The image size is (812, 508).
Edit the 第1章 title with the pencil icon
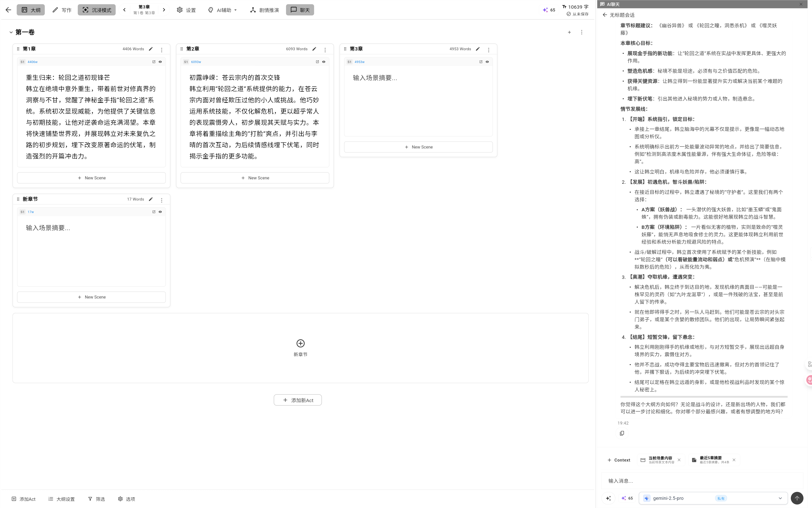151,49
